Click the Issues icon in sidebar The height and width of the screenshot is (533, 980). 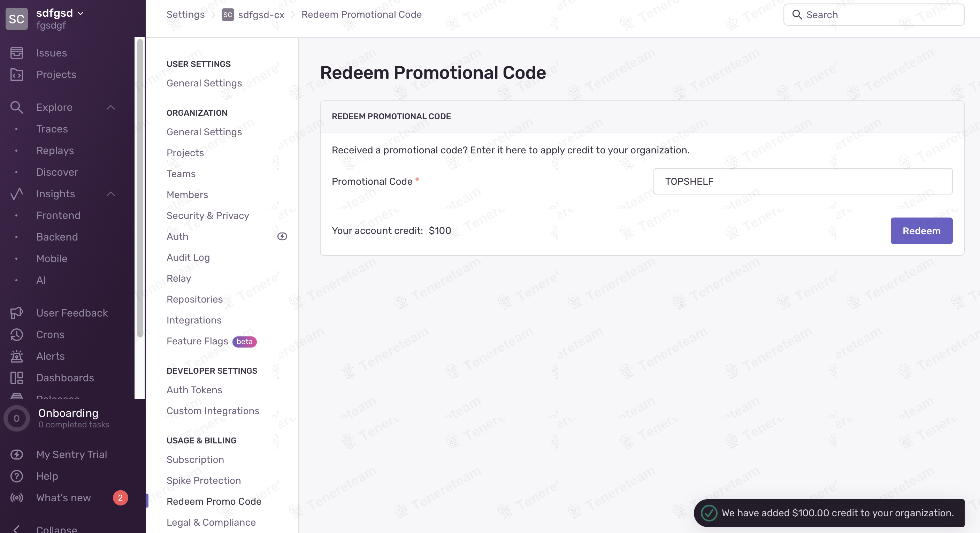[16, 53]
